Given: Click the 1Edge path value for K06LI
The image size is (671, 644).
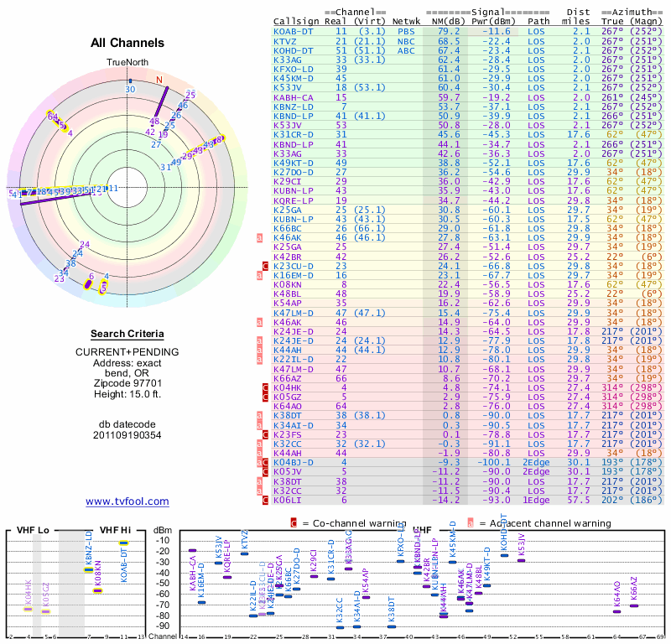Looking at the screenshot, I should pos(536,501).
